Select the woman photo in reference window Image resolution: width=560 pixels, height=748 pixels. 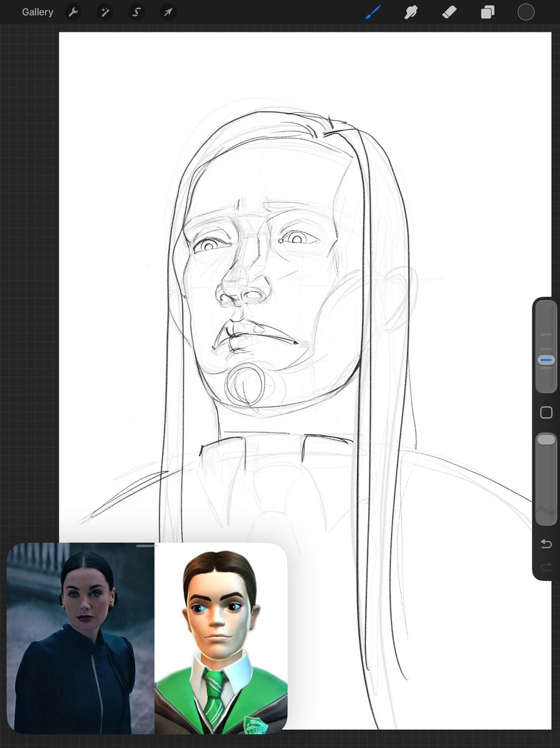coord(80,638)
